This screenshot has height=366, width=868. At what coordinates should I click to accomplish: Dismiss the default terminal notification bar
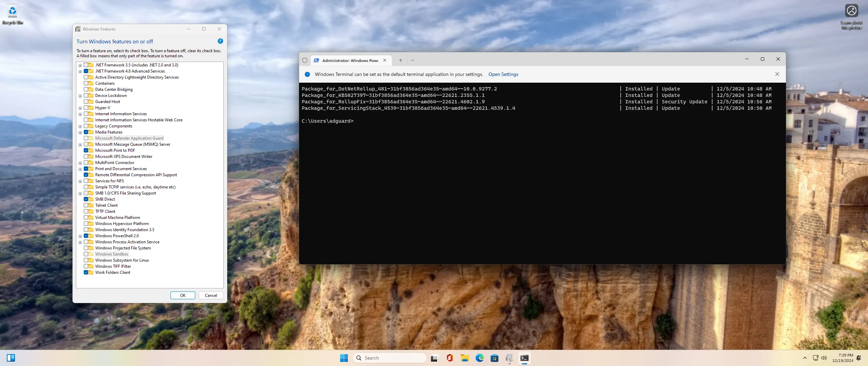[777, 74]
